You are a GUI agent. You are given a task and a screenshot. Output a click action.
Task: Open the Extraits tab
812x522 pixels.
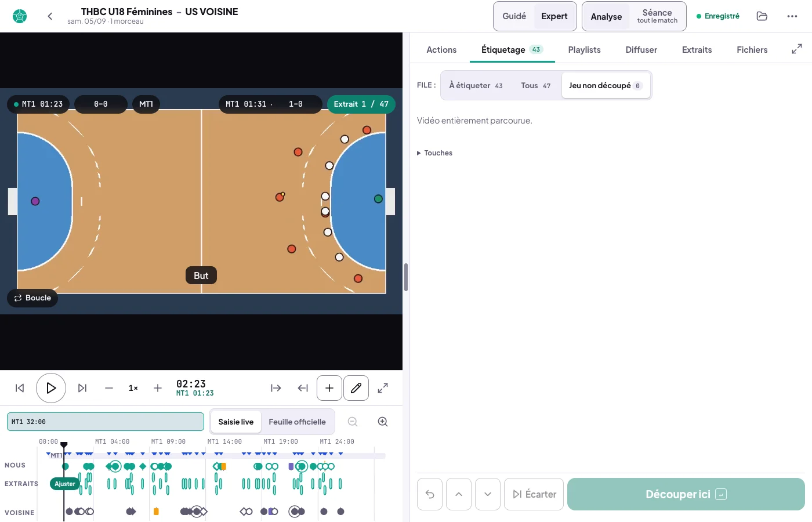pyautogui.click(x=697, y=50)
